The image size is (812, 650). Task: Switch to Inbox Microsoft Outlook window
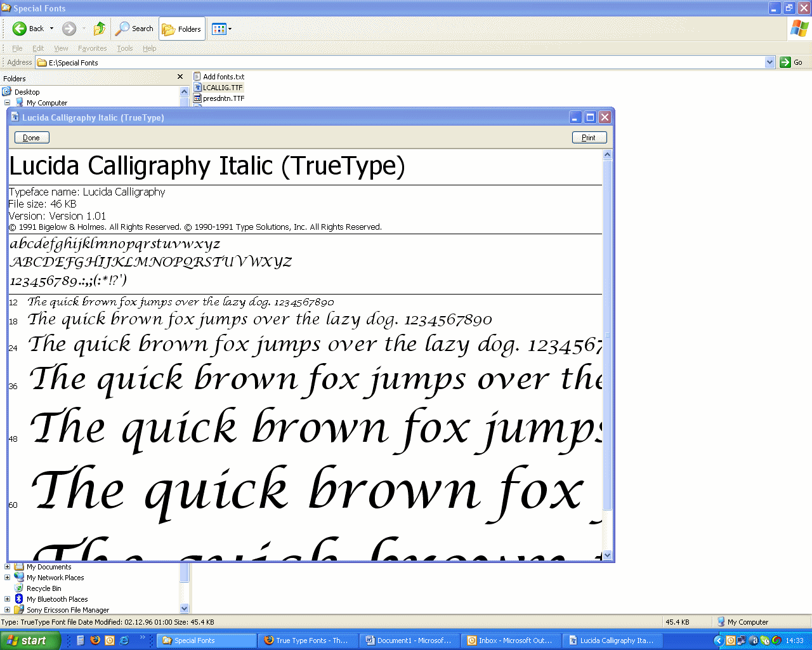click(x=511, y=640)
